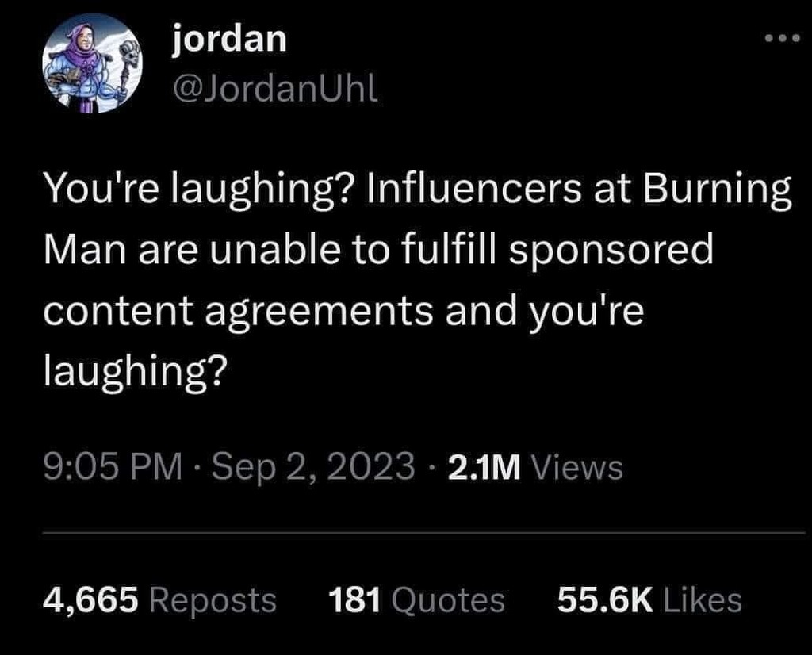
Task: Click the 9:05 PM timestamp
Action: (113, 466)
